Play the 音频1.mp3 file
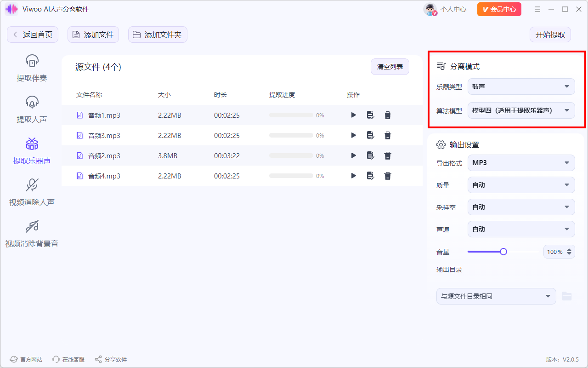 pyautogui.click(x=354, y=115)
